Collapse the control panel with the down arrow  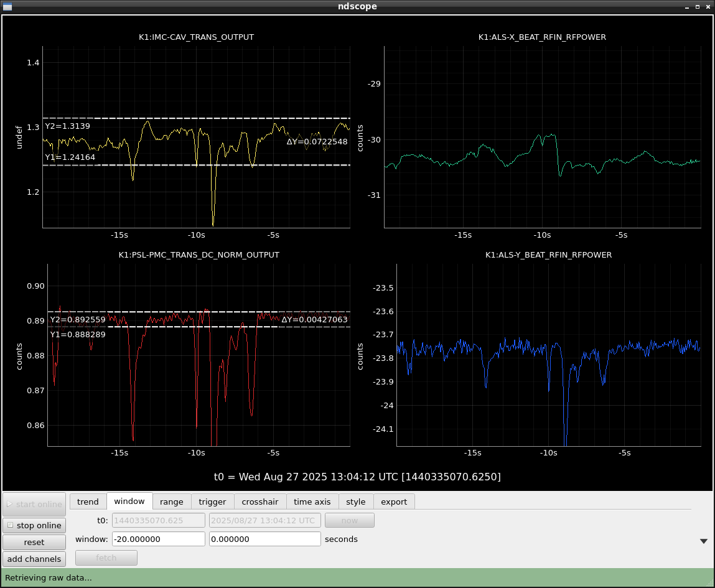click(x=704, y=541)
